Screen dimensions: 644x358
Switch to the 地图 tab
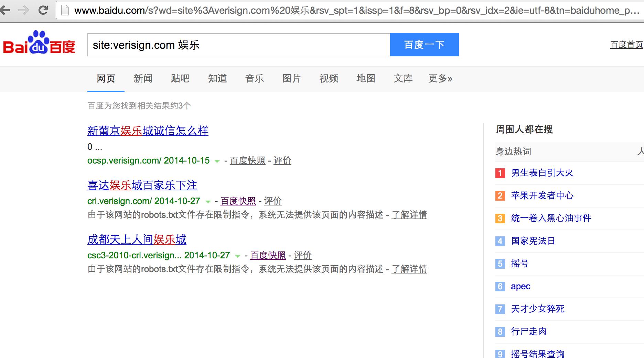(x=366, y=79)
